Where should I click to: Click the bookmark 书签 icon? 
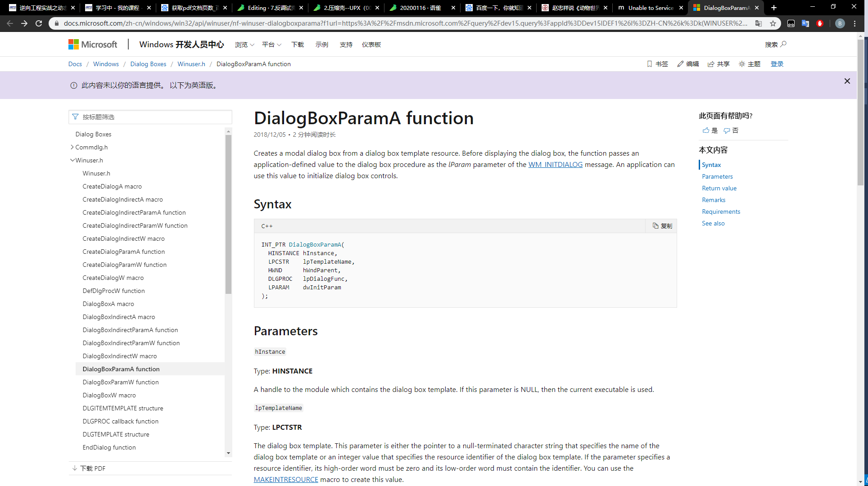tap(649, 64)
